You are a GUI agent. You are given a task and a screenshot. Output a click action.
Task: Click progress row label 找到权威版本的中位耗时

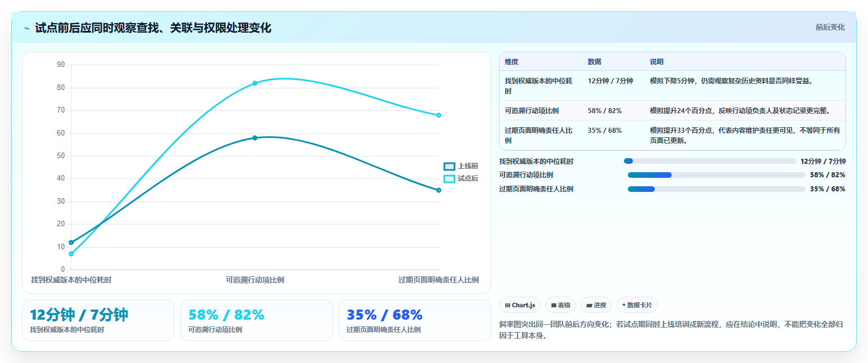tap(536, 162)
